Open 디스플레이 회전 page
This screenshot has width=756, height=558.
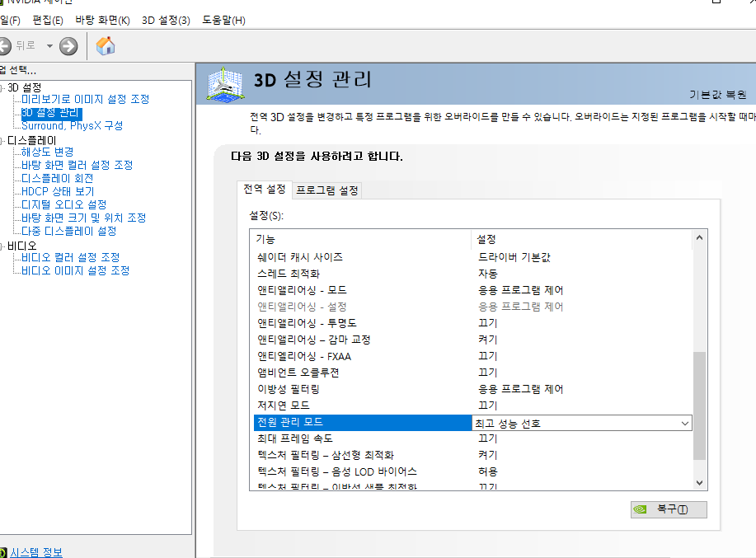(x=58, y=178)
